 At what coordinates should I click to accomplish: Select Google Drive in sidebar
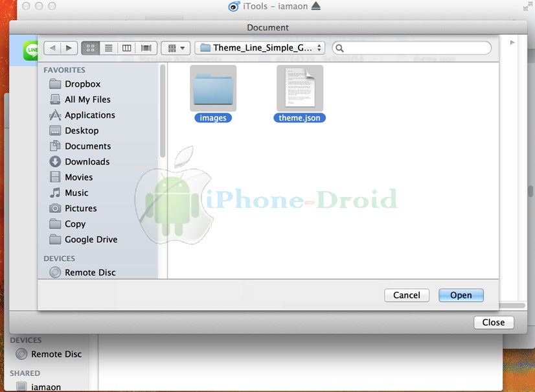point(91,239)
